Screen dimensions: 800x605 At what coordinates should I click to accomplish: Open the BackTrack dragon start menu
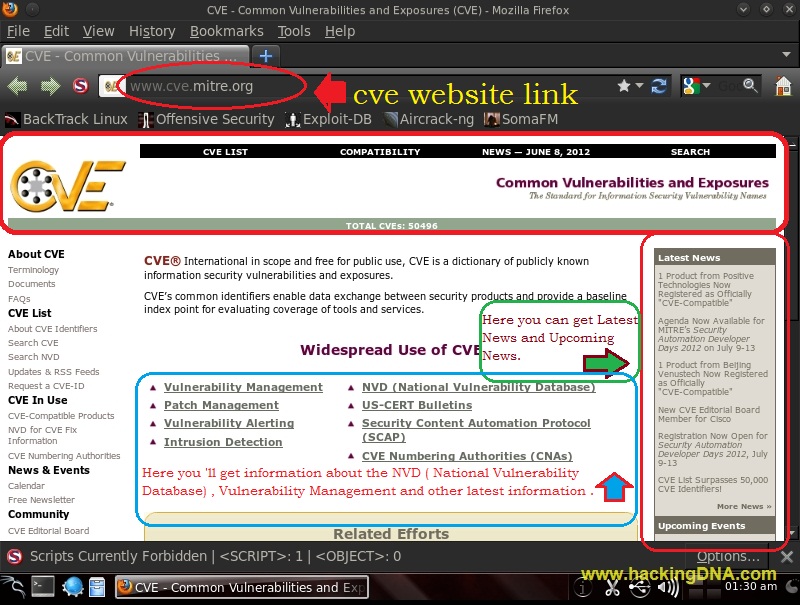coord(13,588)
